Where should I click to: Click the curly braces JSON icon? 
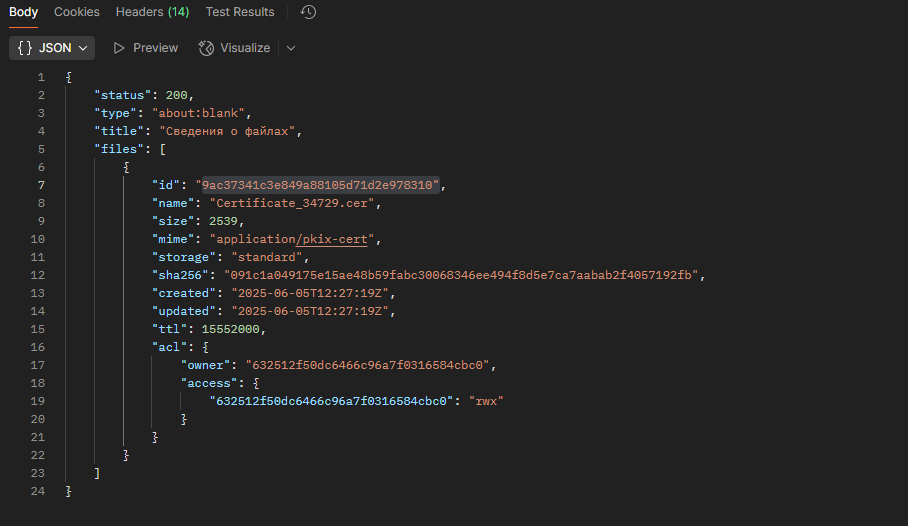point(25,48)
